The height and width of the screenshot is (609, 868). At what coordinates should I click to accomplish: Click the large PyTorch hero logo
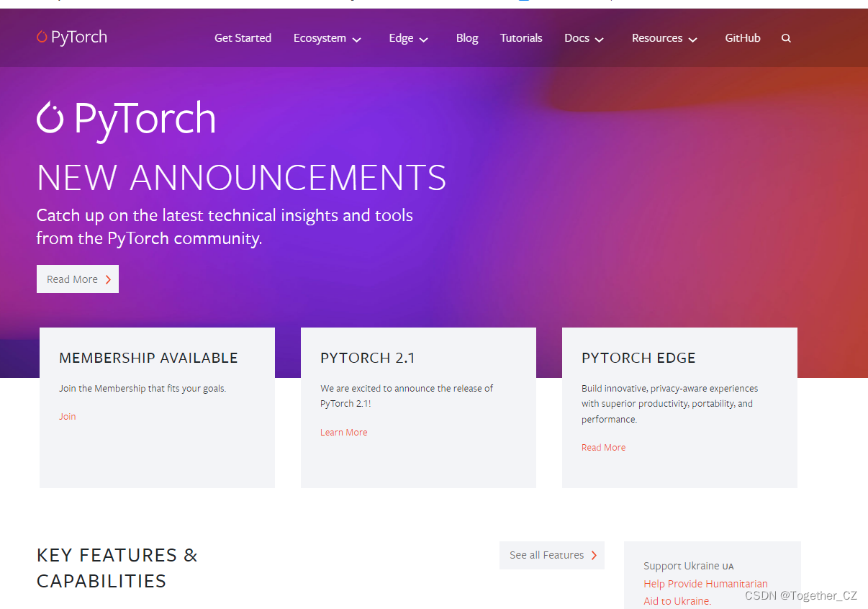(x=126, y=119)
